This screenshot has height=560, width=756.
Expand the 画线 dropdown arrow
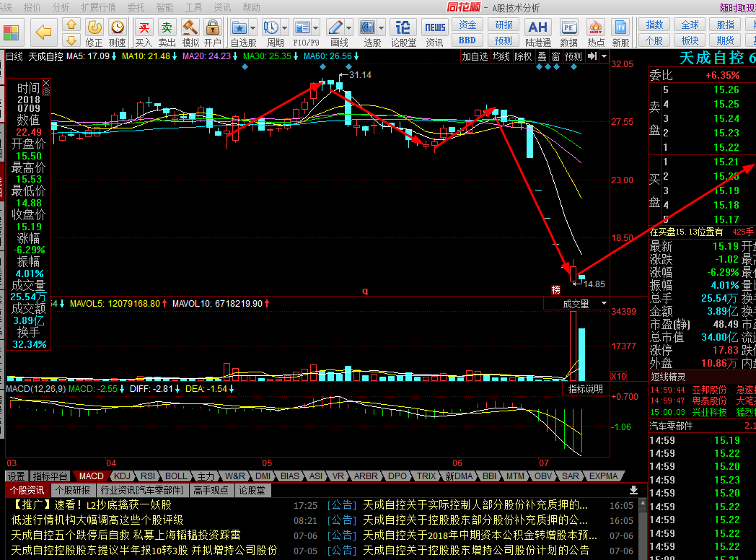pyautogui.click(x=349, y=28)
